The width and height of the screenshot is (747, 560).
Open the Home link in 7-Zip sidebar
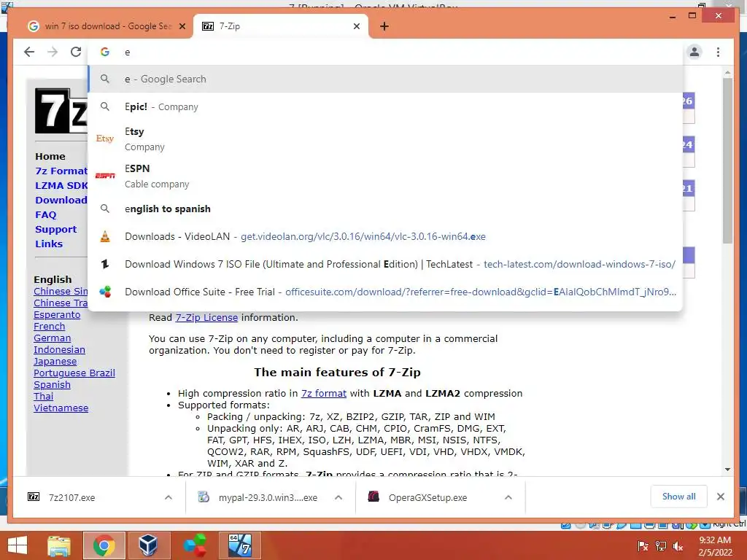tap(50, 156)
